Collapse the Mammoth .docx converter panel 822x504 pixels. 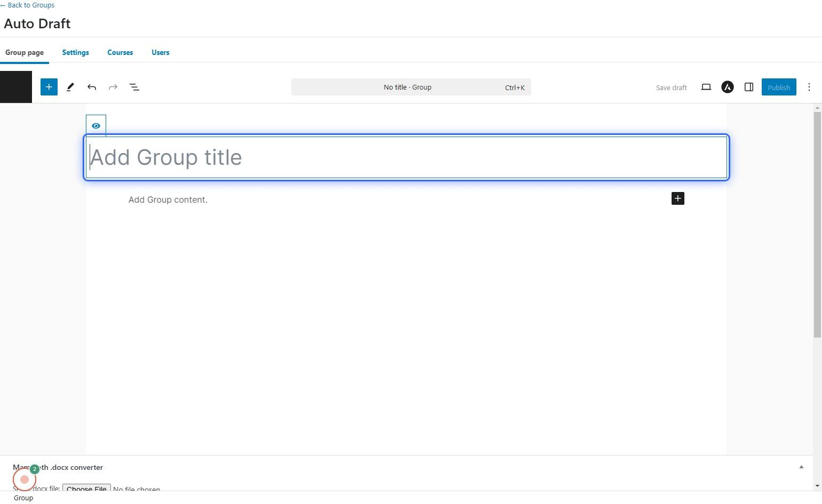click(x=801, y=467)
